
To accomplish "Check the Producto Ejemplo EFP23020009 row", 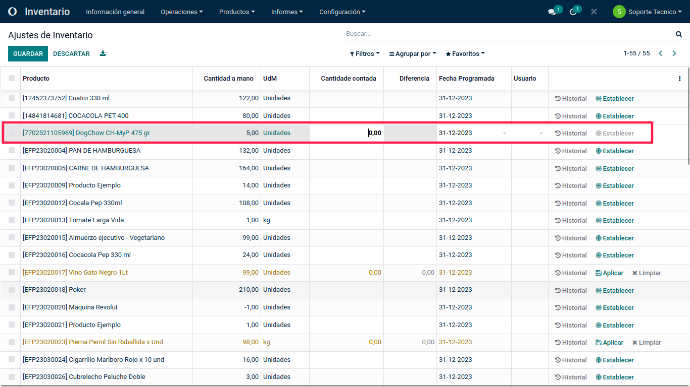I will tap(11, 185).
